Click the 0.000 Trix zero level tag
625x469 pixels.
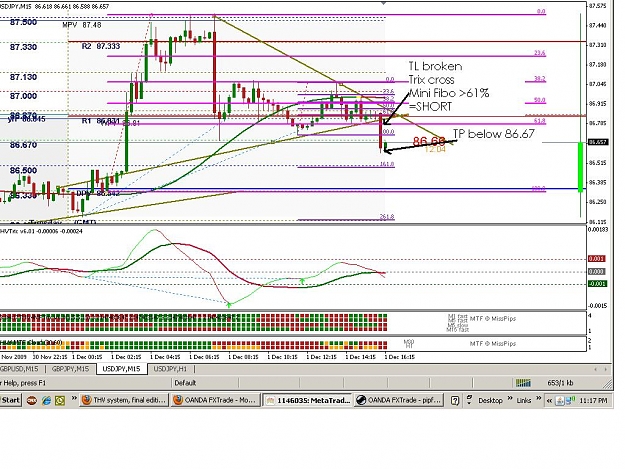click(597, 271)
